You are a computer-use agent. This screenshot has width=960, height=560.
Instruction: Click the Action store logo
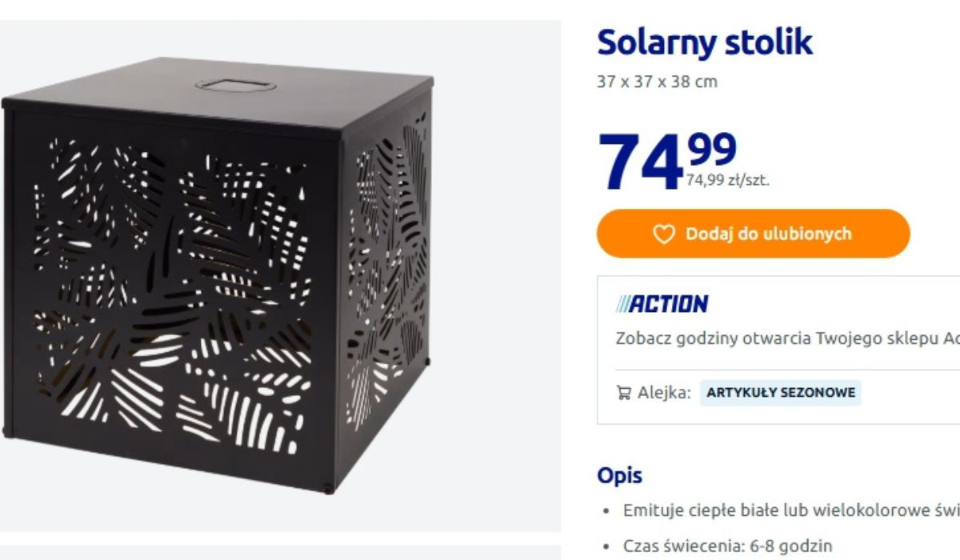pos(662,304)
